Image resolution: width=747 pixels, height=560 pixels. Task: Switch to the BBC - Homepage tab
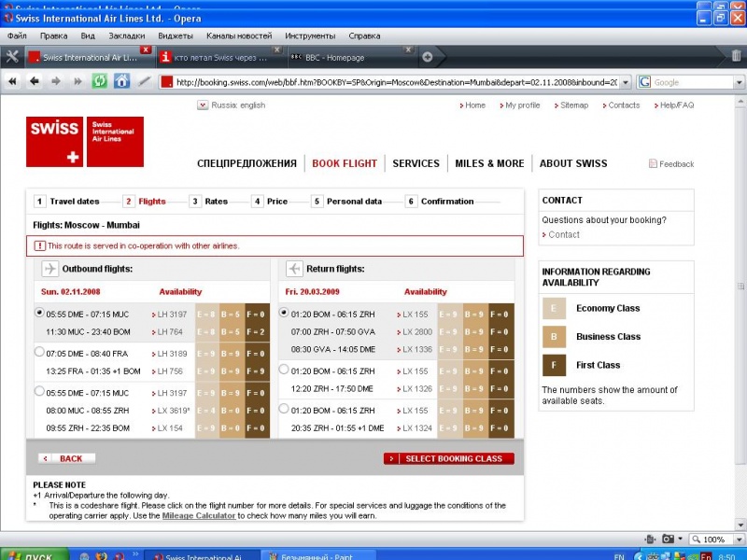[x=347, y=57]
